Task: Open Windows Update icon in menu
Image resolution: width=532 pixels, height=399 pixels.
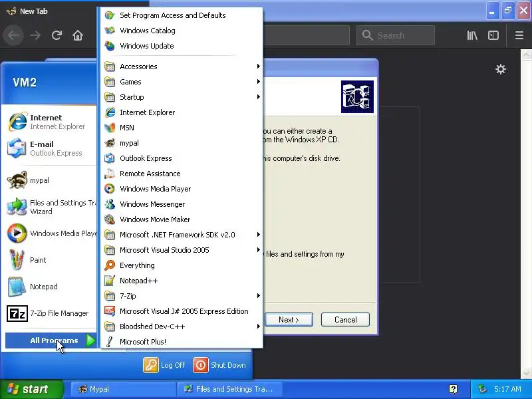Action: pyautogui.click(x=110, y=46)
